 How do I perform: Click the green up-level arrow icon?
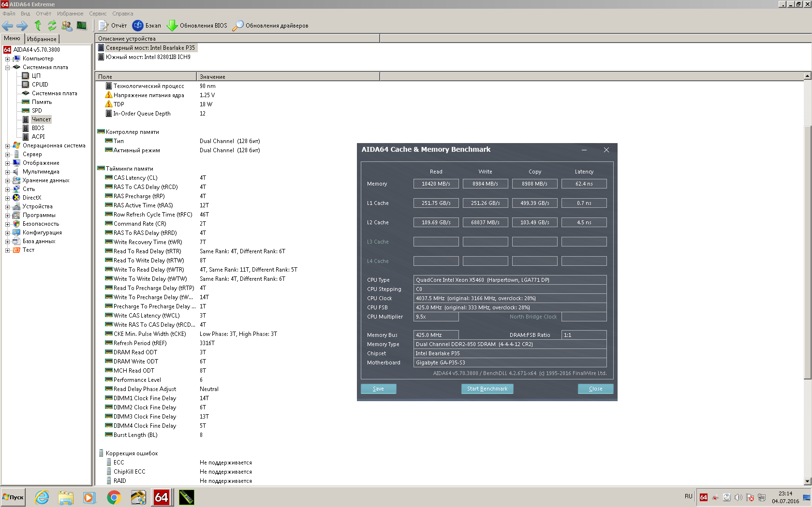pyautogui.click(x=38, y=26)
